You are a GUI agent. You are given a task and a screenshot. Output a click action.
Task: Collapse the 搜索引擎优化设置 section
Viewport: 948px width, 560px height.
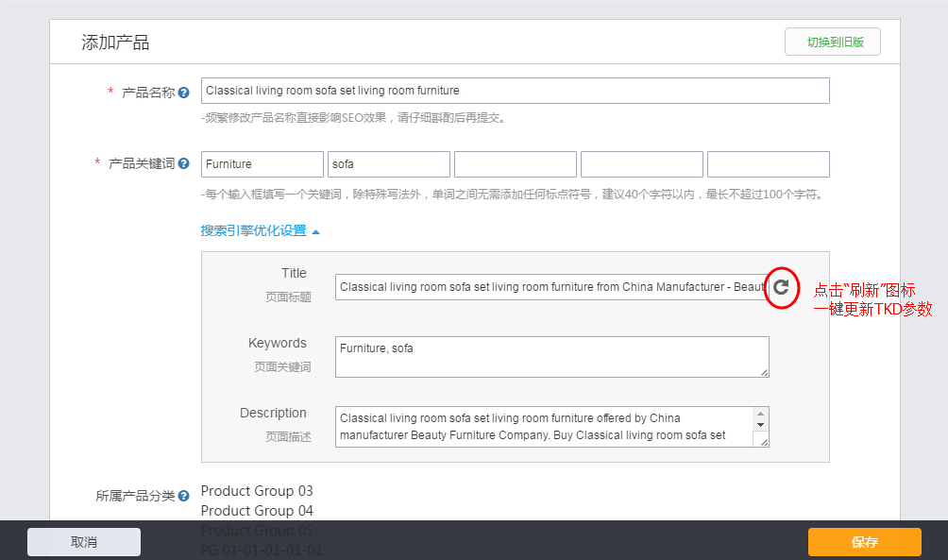261,230
